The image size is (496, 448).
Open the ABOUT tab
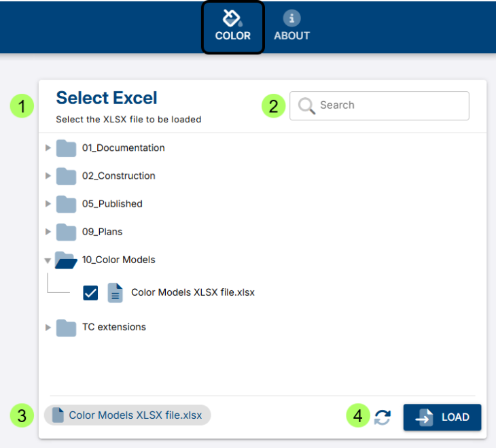[291, 27]
